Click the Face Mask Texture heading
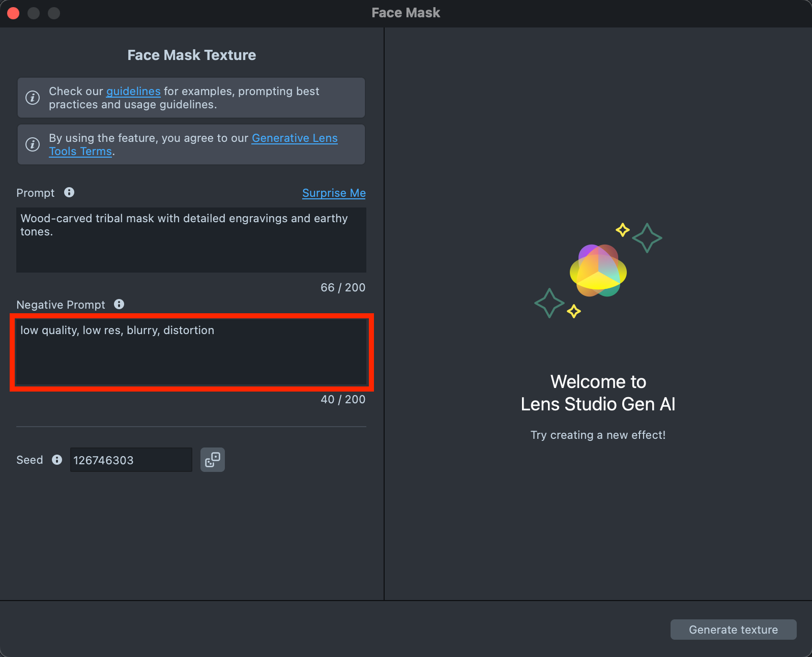Viewport: 812px width, 657px height. (192, 55)
